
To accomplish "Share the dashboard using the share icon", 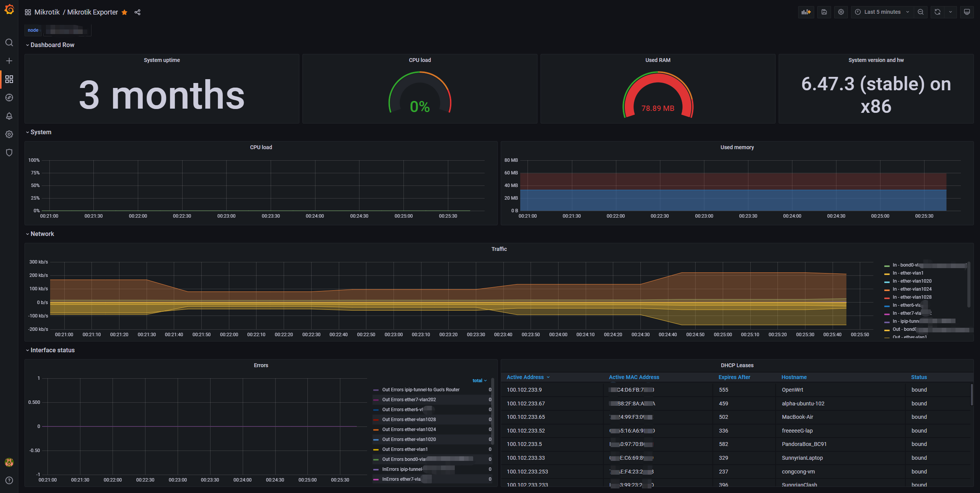I will tap(137, 12).
